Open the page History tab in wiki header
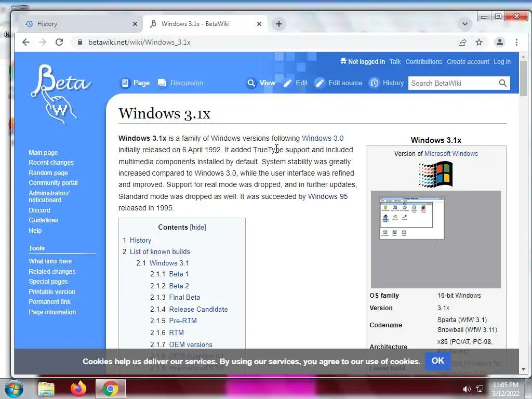This screenshot has height=399, width=532. [387, 83]
